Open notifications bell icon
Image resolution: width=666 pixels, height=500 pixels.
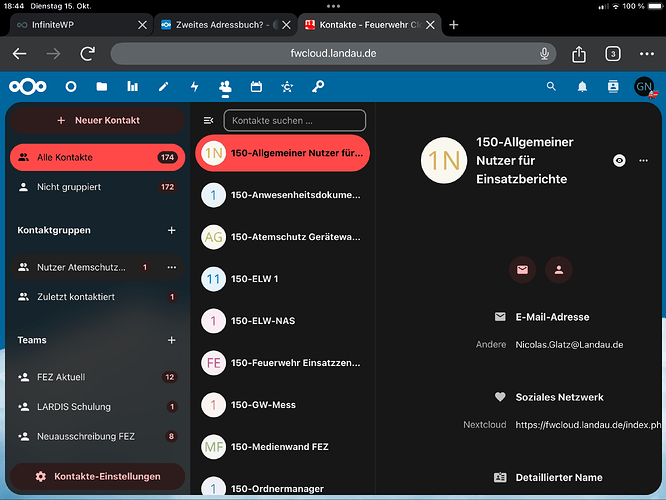[x=582, y=87]
